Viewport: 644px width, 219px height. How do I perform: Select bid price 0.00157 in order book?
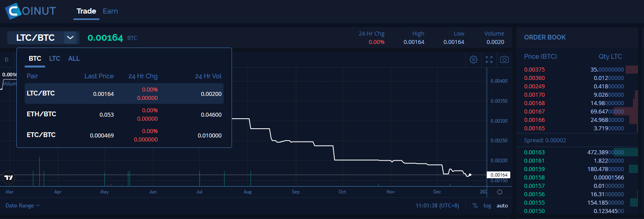click(535, 186)
